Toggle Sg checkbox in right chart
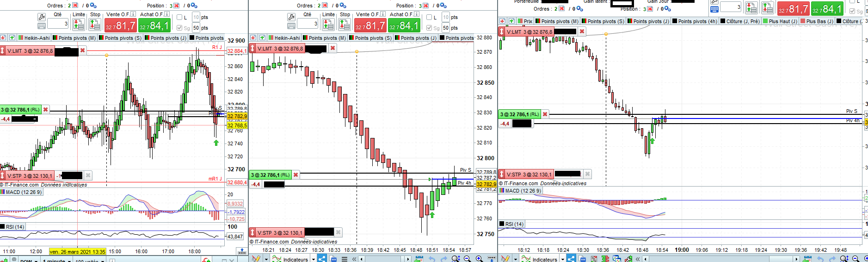 pos(852,12)
